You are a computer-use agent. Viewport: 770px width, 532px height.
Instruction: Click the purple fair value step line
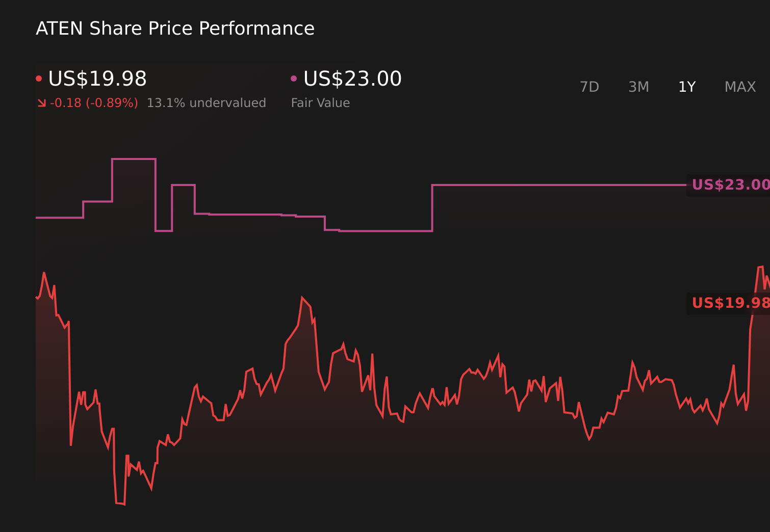click(x=561, y=184)
